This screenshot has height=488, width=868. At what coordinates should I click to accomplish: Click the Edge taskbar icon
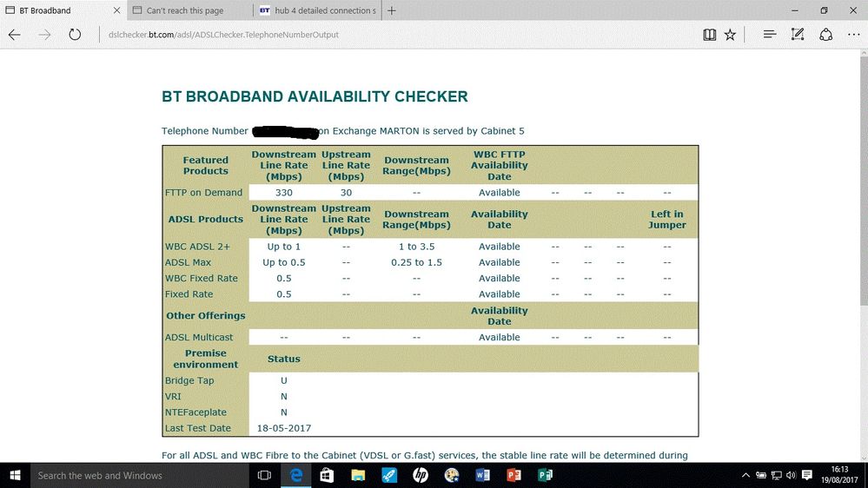pos(296,475)
